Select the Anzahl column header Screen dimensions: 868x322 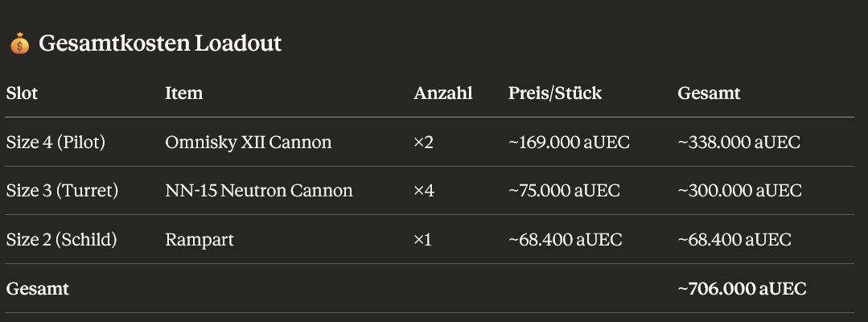point(442,93)
